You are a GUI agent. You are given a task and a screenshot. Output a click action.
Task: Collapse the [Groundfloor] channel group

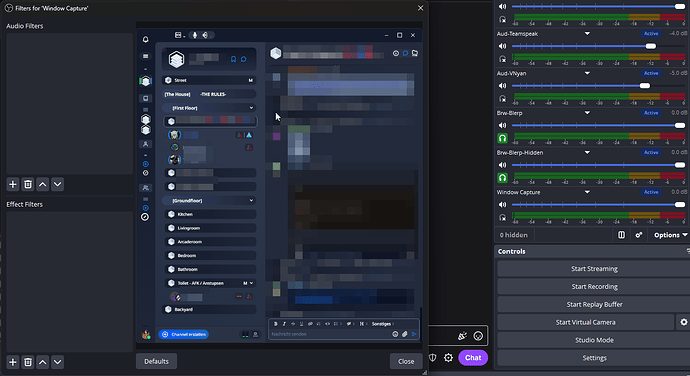coord(251,201)
